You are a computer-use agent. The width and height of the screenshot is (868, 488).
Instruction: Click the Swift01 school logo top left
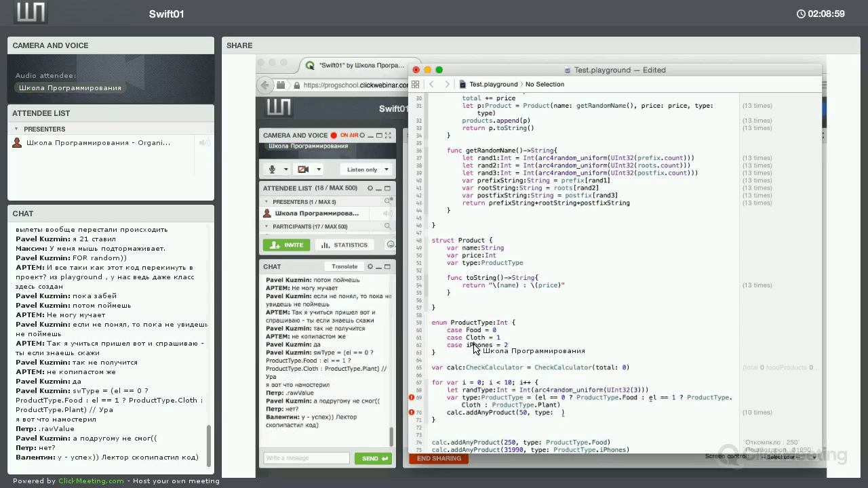coord(31,13)
